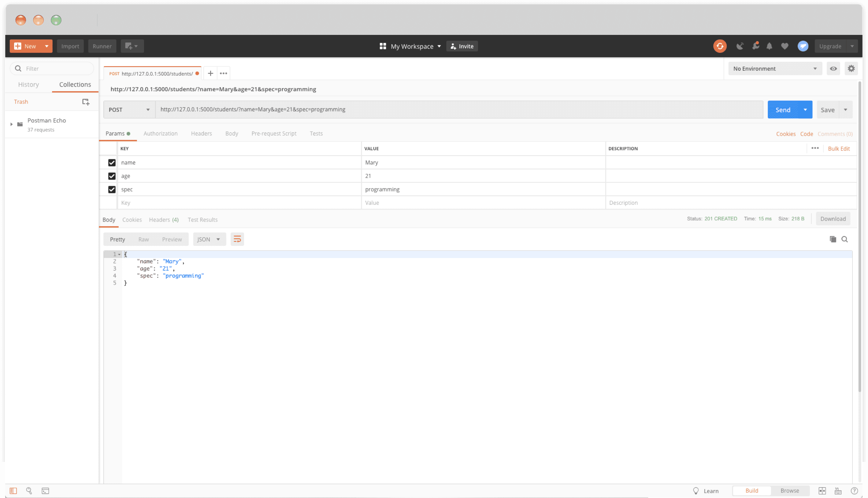Click the Collections expand icon for Postman Echo

click(x=11, y=124)
